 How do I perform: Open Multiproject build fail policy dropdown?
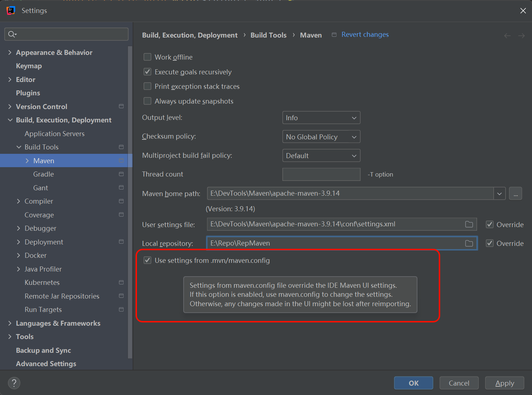coord(321,156)
